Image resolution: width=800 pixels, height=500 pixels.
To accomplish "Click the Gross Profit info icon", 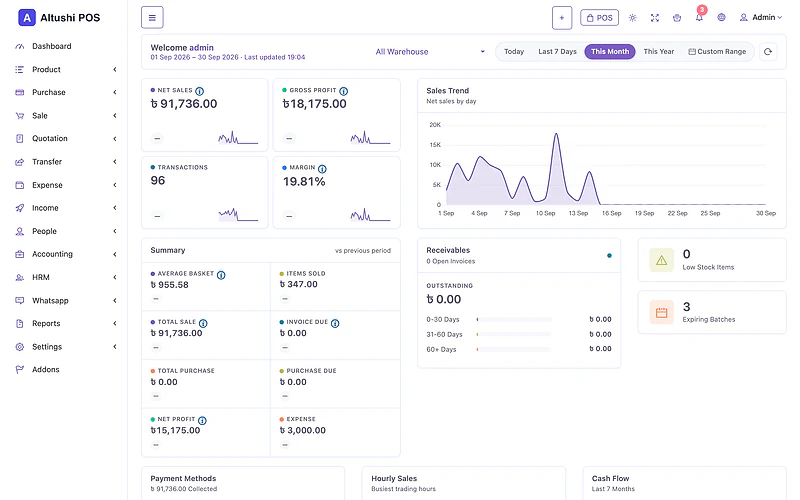I will pos(343,91).
